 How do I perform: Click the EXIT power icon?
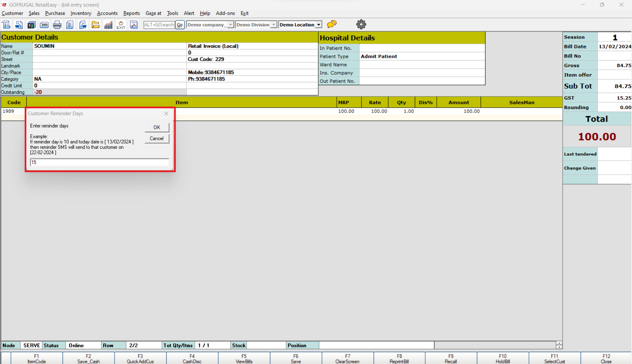point(121,25)
